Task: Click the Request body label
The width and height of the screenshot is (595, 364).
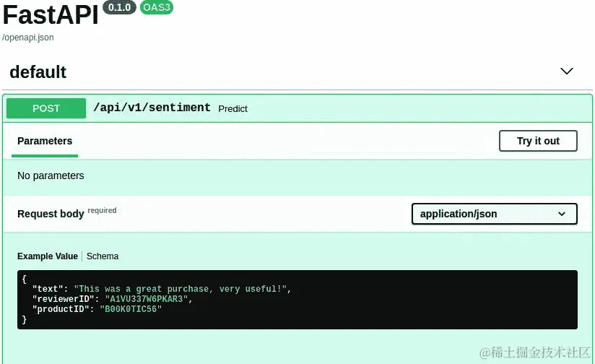Action: point(51,214)
